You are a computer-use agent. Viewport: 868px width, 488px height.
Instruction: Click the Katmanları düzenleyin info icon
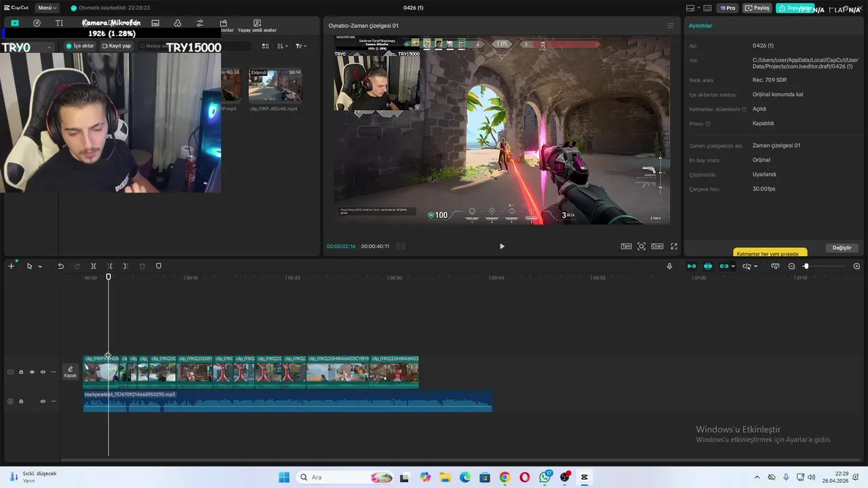744,109
